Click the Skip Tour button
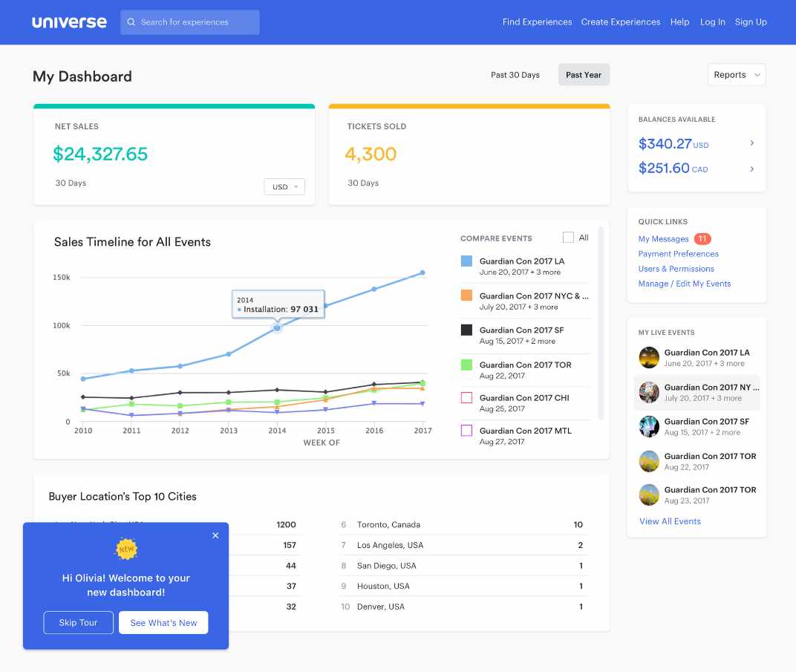The height and width of the screenshot is (672, 796). pos(79,623)
